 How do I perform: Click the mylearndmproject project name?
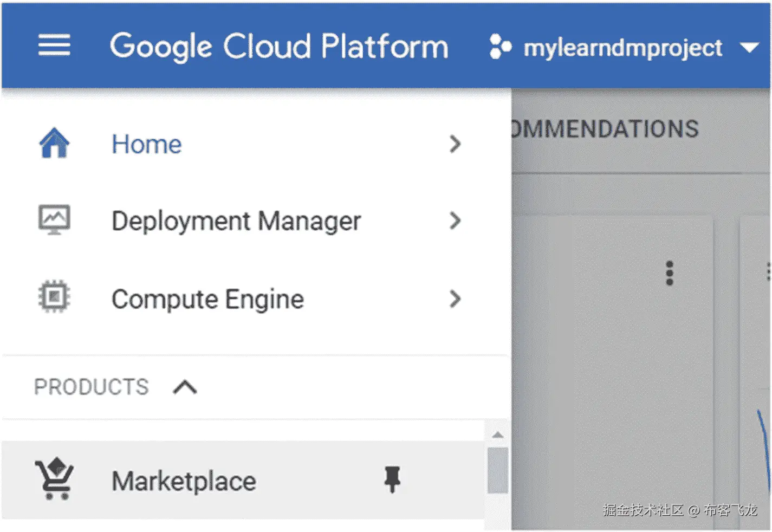pos(623,48)
